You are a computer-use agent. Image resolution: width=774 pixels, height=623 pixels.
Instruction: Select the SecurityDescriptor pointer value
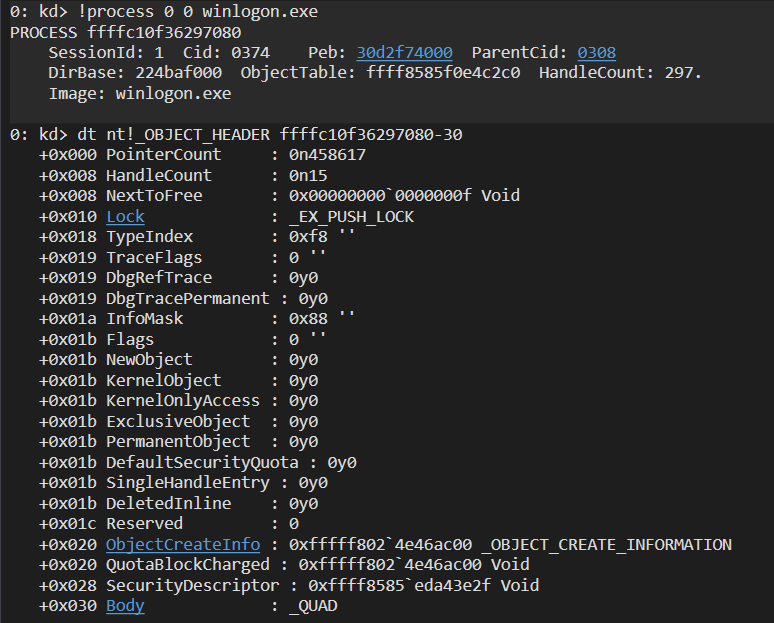[400, 585]
